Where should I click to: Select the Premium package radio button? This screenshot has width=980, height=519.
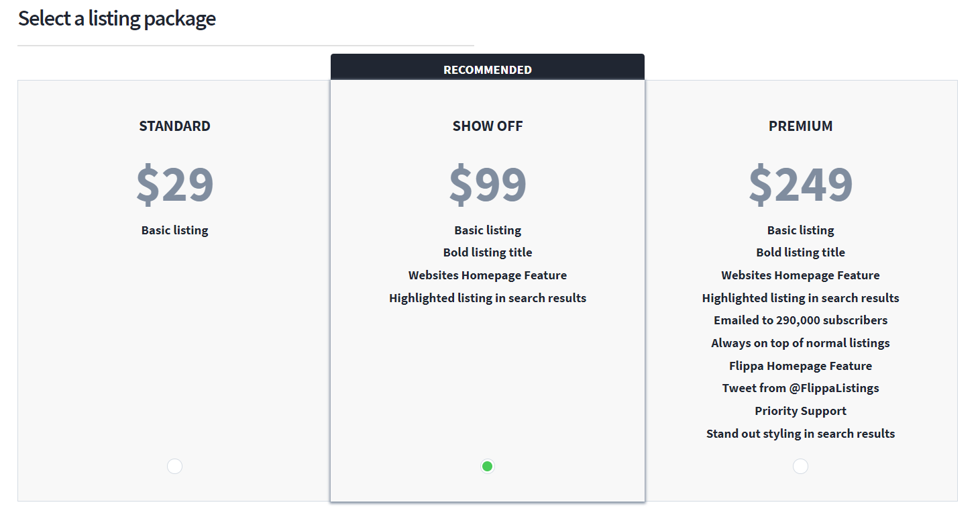tap(800, 466)
